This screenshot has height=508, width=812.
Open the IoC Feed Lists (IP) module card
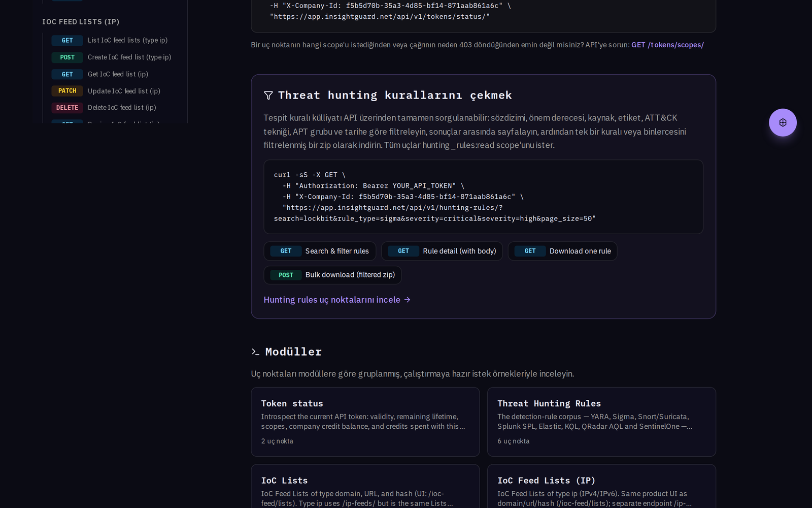coord(601,486)
